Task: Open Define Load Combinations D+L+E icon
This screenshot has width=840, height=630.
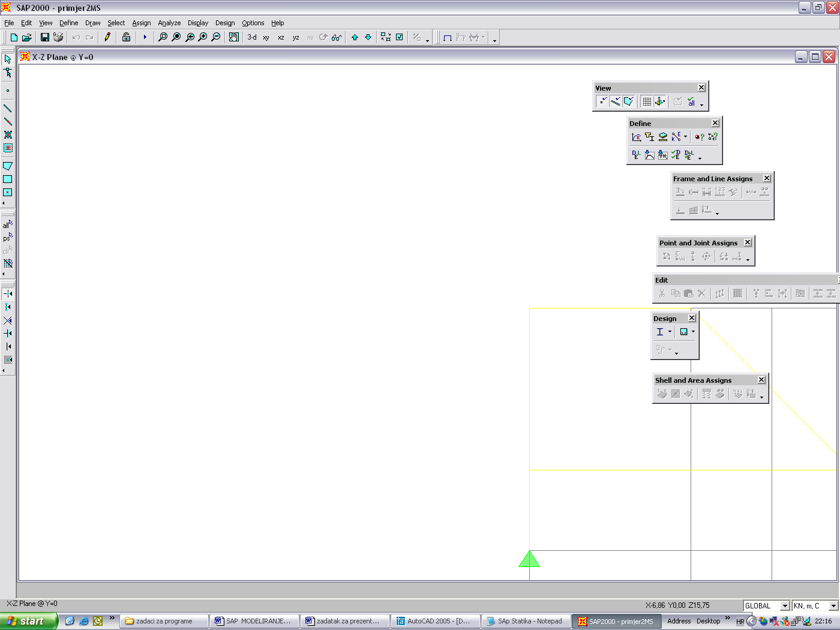Action: pyautogui.click(x=689, y=155)
